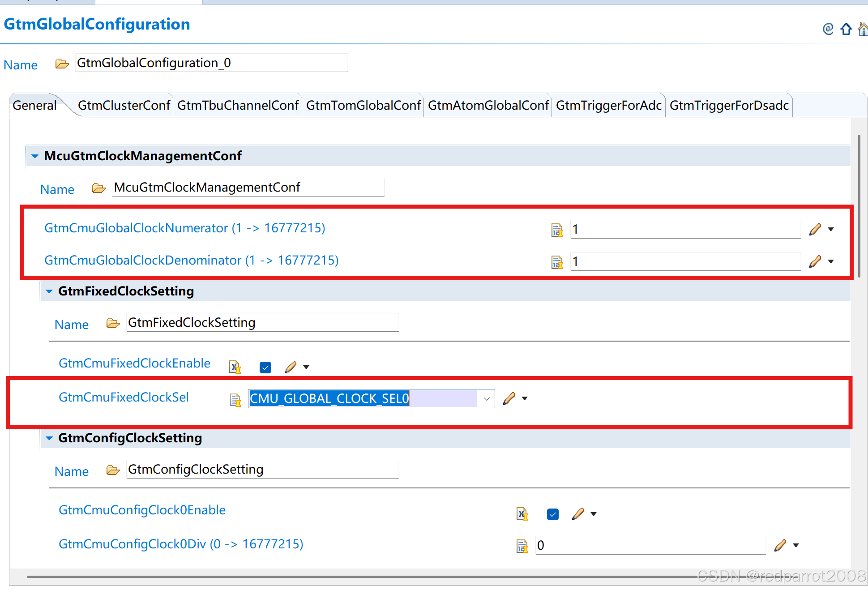868x590 pixels.
Task: Toggle the GtmCmuConfigClock0Enable checkbox
Action: point(553,514)
